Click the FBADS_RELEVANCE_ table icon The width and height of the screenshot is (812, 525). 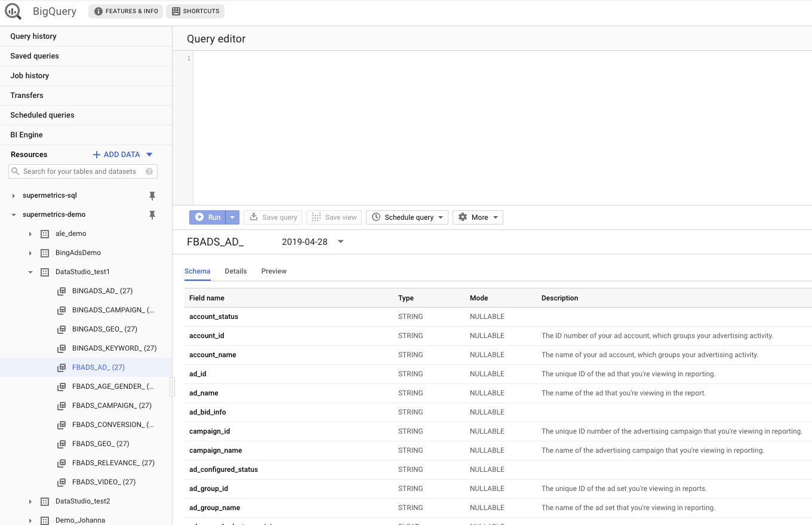(61, 463)
